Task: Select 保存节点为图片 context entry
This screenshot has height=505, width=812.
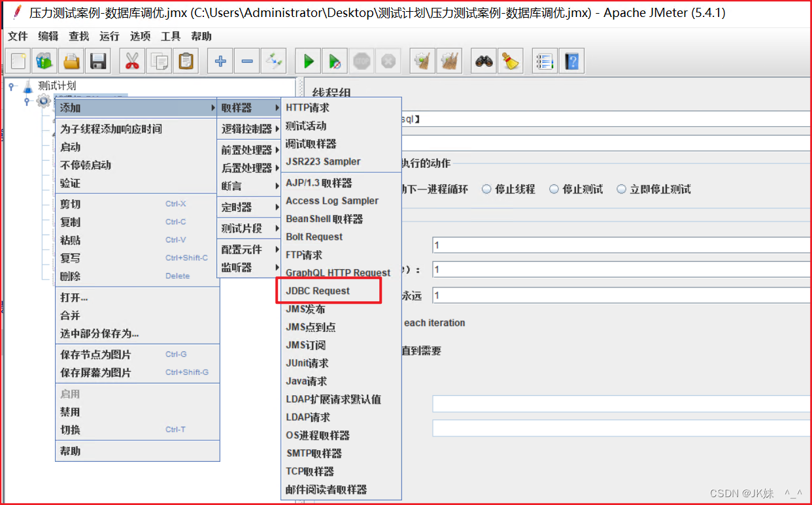Action: pyautogui.click(x=137, y=355)
